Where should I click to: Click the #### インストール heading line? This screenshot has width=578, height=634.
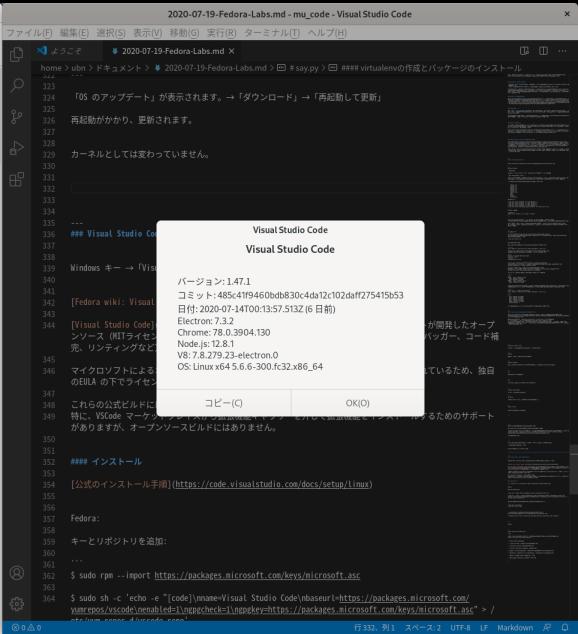click(x=106, y=461)
